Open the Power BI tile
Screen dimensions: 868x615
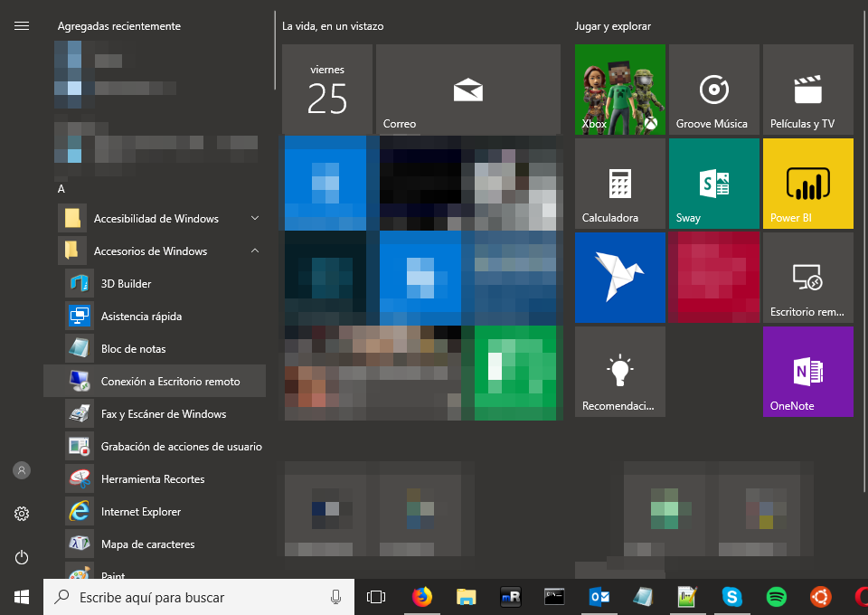(x=808, y=184)
